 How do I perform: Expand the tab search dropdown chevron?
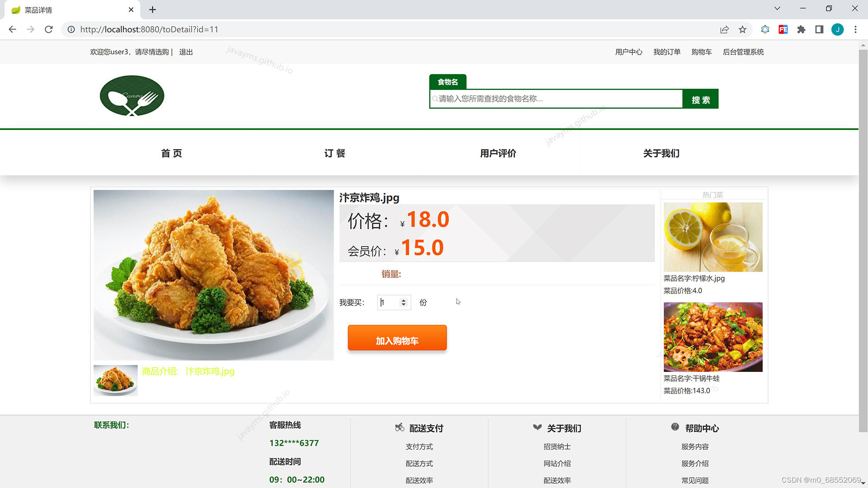[x=777, y=9]
